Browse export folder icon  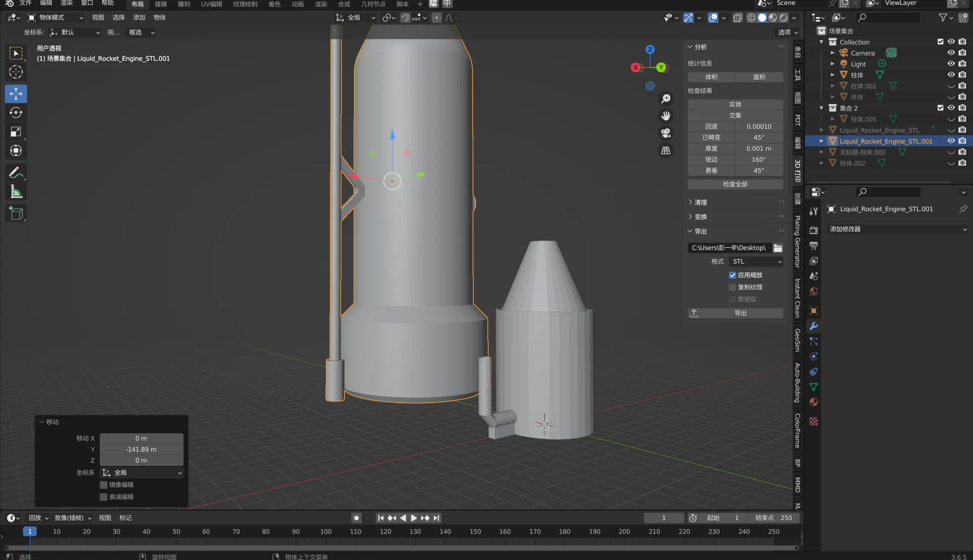coord(778,248)
